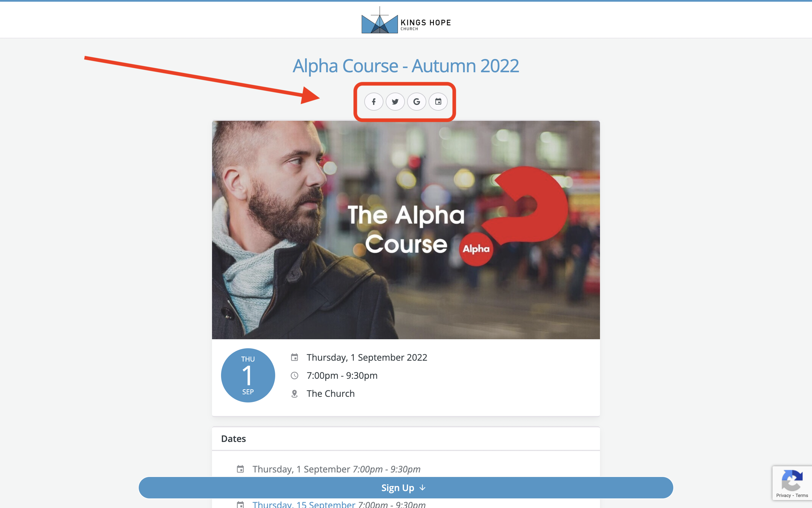Open the Thursday, 15 September date link
Image resolution: width=812 pixels, height=508 pixels.
[304, 504]
